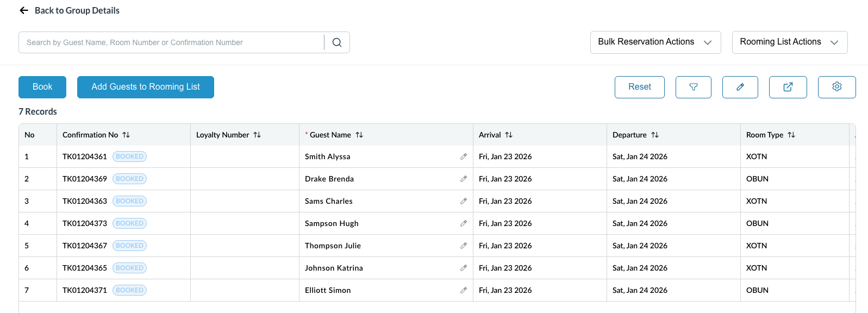Select confirmation number TK01204369

(85, 179)
